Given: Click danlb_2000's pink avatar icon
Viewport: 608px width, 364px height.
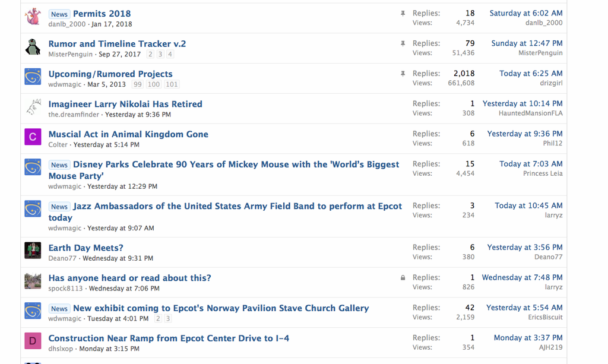Looking at the screenshot, I should (33, 17).
